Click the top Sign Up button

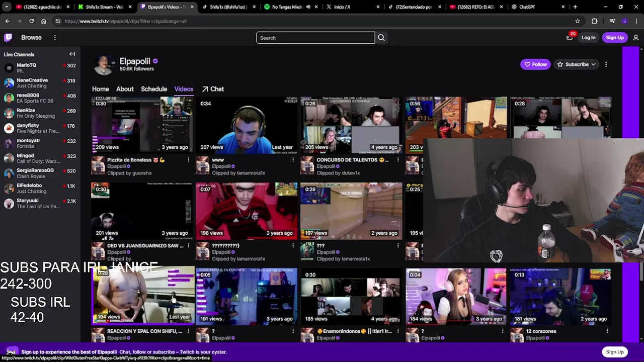click(x=615, y=38)
